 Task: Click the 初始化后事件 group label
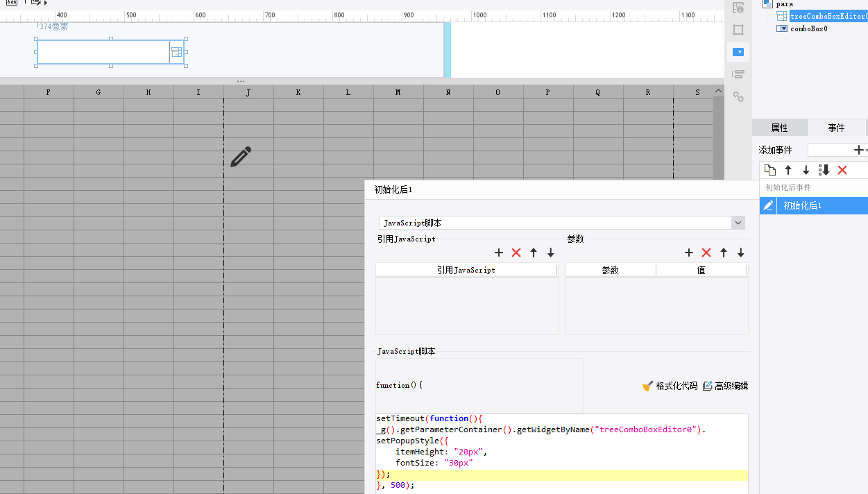pos(788,187)
